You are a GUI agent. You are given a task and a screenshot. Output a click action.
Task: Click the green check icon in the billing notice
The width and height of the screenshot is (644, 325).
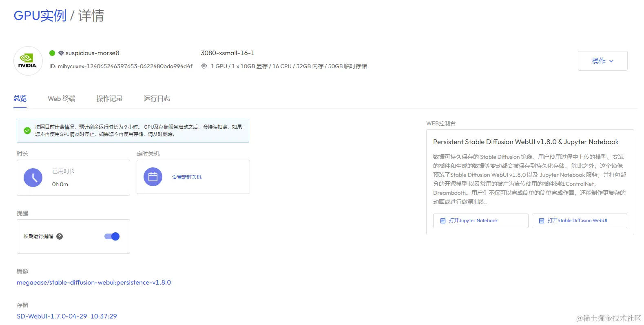pos(27,131)
